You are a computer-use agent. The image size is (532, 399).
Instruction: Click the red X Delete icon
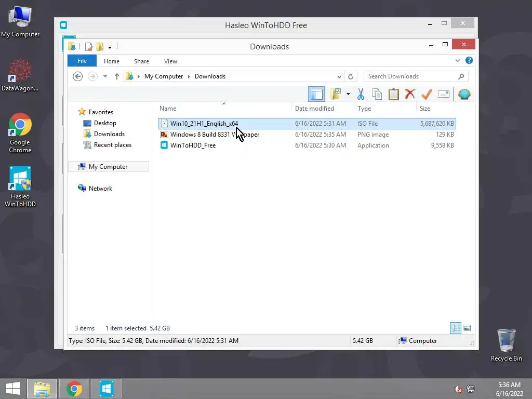410,94
